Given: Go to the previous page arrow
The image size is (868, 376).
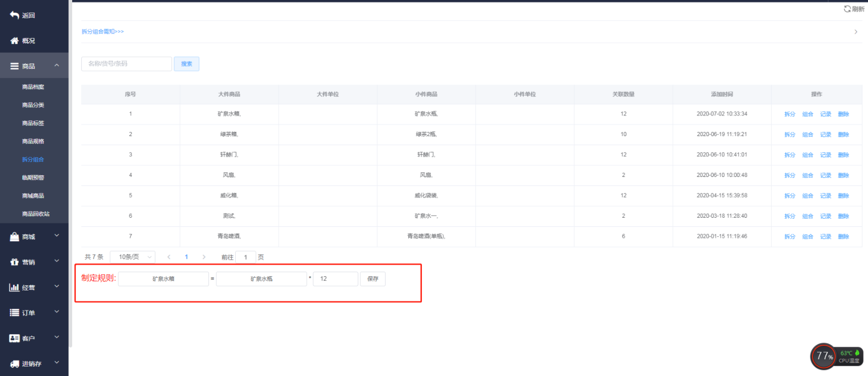Looking at the screenshot, I should [169, 257].
